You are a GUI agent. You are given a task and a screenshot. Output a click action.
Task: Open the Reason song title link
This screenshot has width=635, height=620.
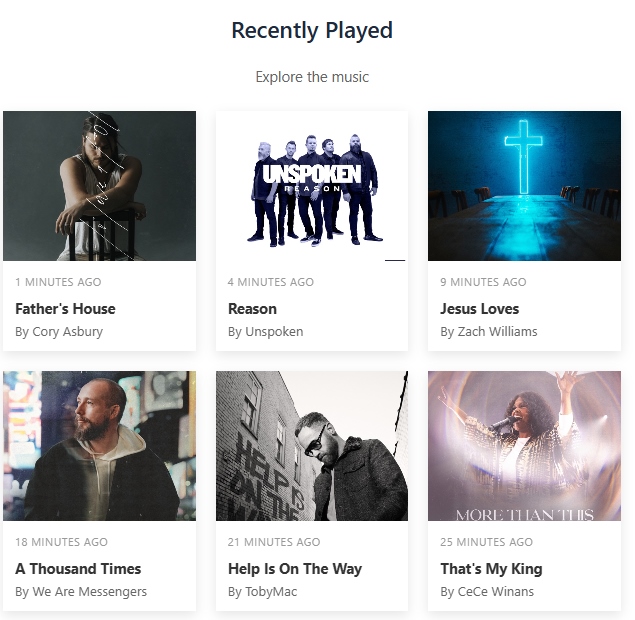(252, 309)
